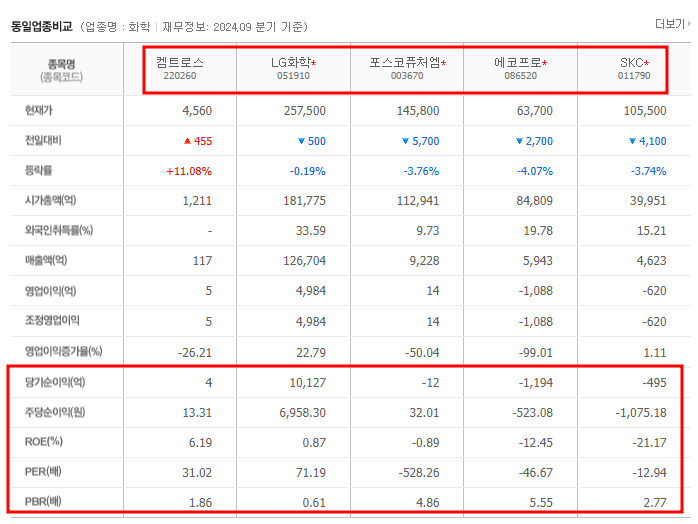The image size is (698, 524).
Task: Open the 에코프로 086520 stock link
Action: [520, 68]
